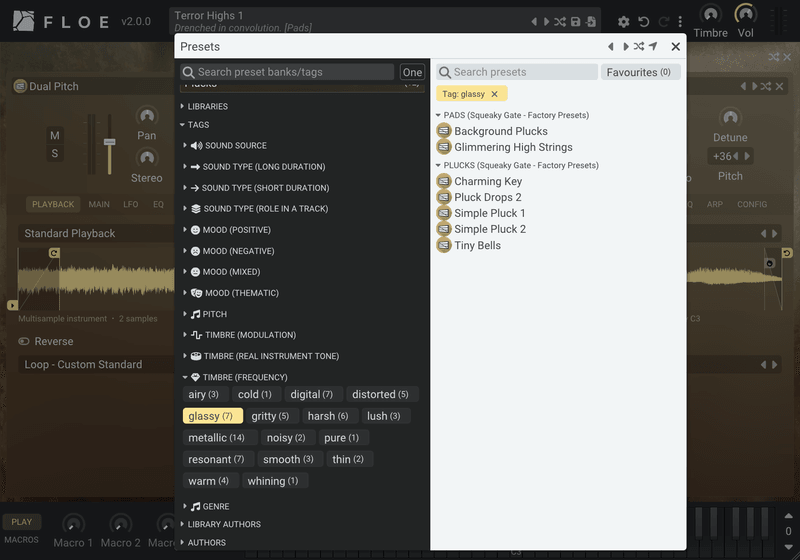Open the CONFIG tab

click(x=752, y=204)
